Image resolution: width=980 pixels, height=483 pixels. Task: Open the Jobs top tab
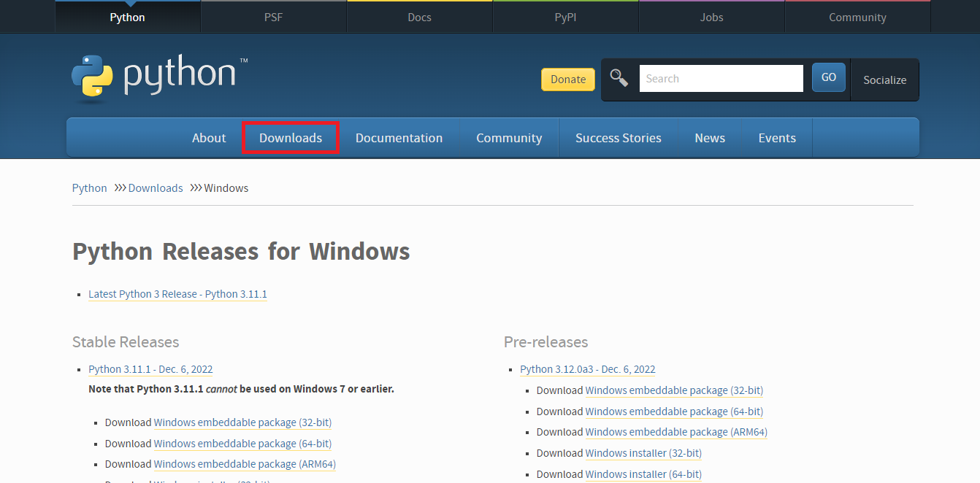coord(711,18)
